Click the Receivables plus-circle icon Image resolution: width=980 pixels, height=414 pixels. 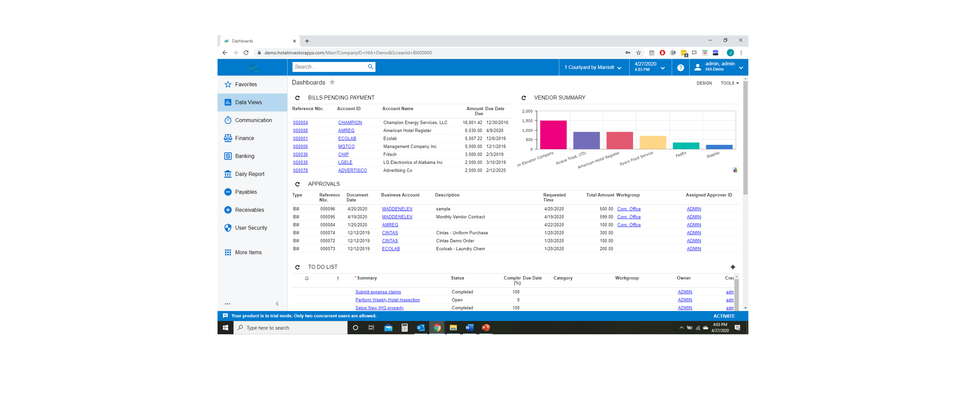[x=228, y=210]
